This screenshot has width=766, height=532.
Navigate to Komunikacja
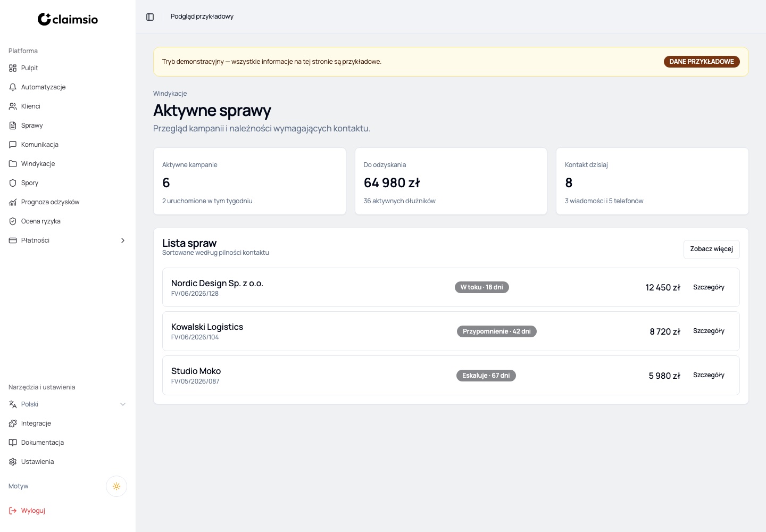68,145
